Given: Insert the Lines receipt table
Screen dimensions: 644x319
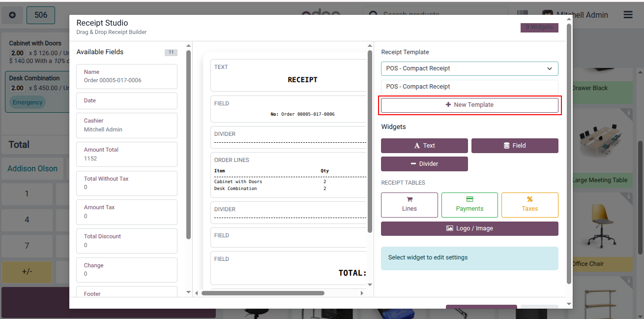Looking at the screenshot, I should (x=409, y=205).
